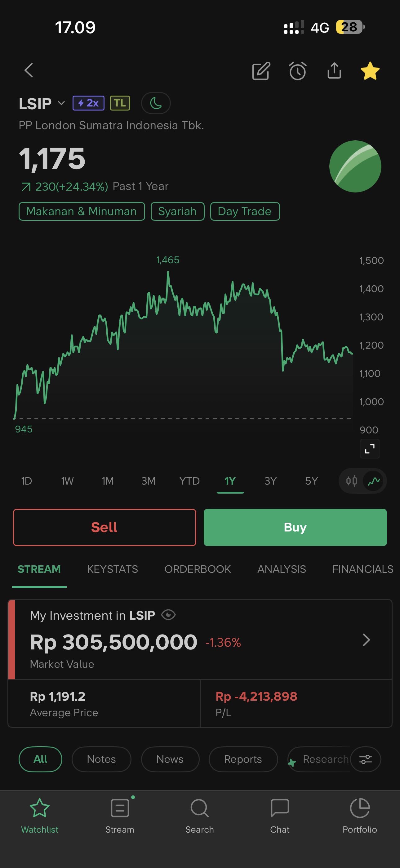Open stream filter settings icon
This screenshot has width=400, height=868.
click(x=365, y=759)
